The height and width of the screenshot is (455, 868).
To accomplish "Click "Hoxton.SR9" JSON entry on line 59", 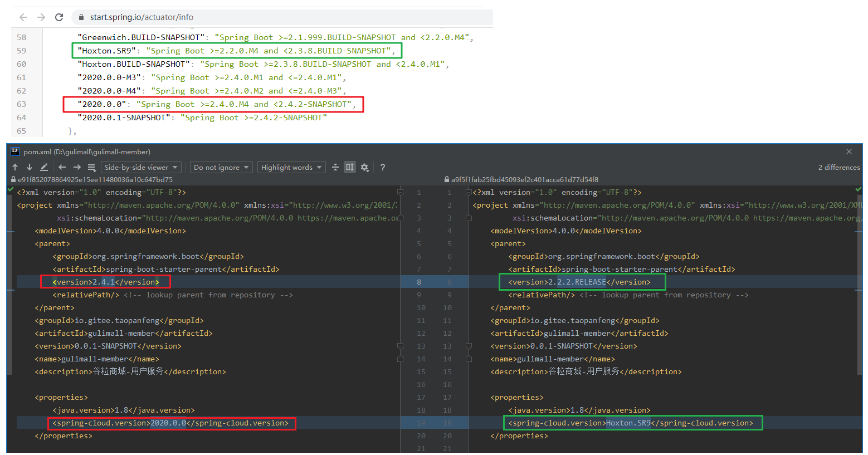I will pyautogui.click(x=236, y=51).
